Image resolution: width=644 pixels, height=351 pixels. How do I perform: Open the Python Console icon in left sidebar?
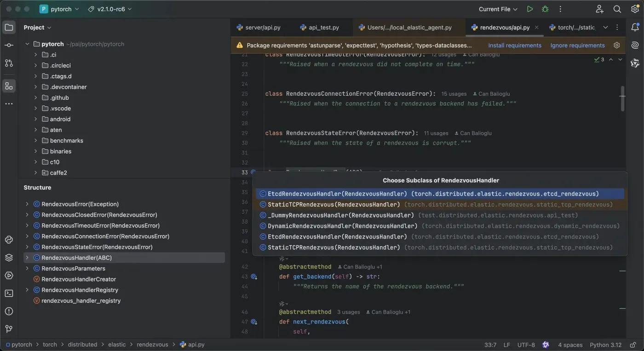click(x=9, y=240)
